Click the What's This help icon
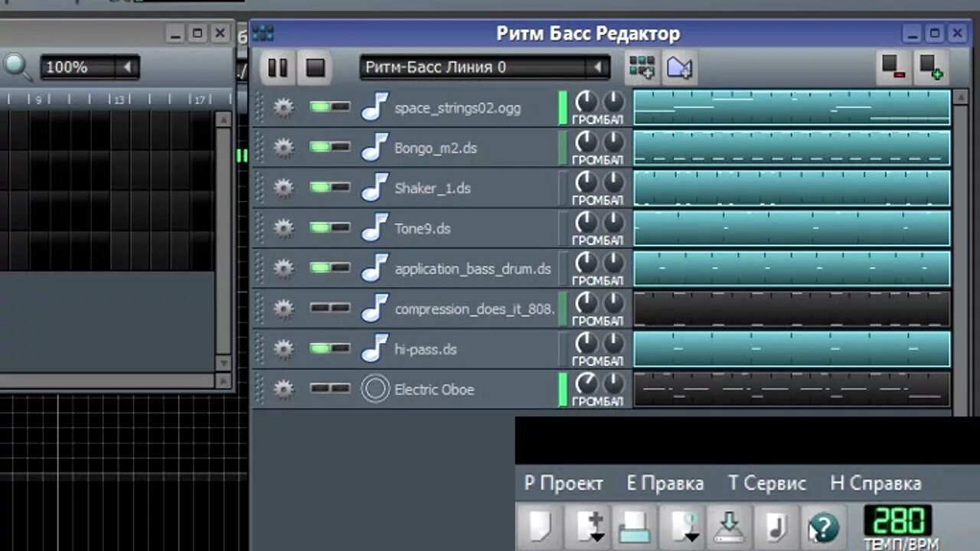Viewport: 980px width, 551px height. click(x=823, y=527)
